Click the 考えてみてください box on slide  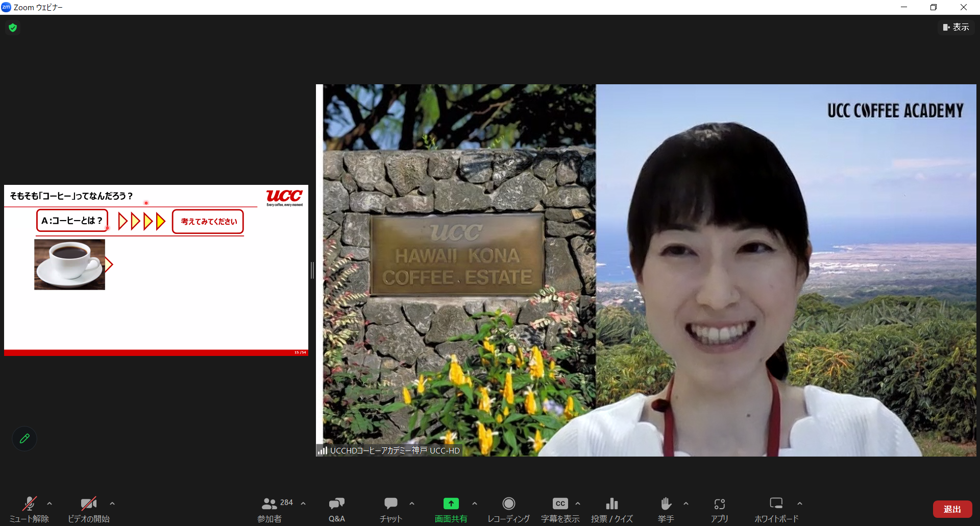[x=208, y=222]
